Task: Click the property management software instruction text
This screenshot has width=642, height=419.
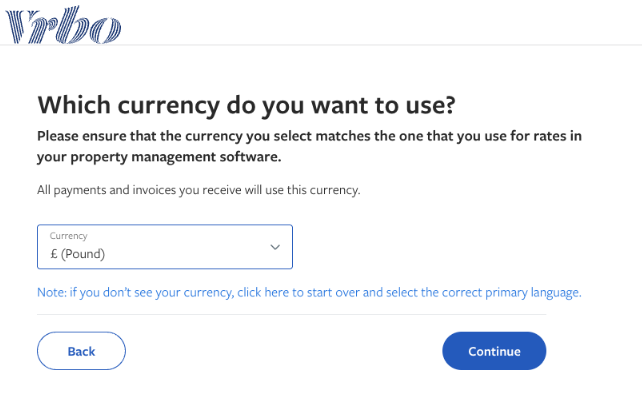Action: click(309, 146)
